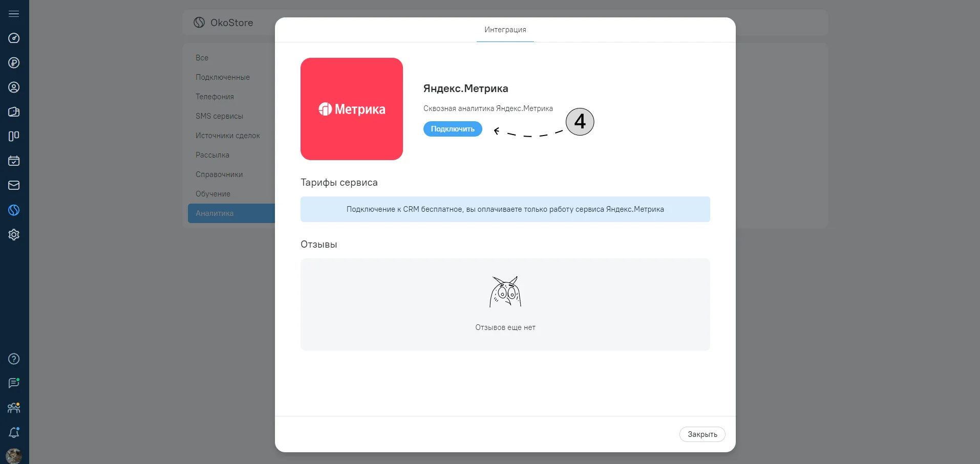Screen dimensions: 980x464
Task: Open the team users icon
Action: click(14, 408)
